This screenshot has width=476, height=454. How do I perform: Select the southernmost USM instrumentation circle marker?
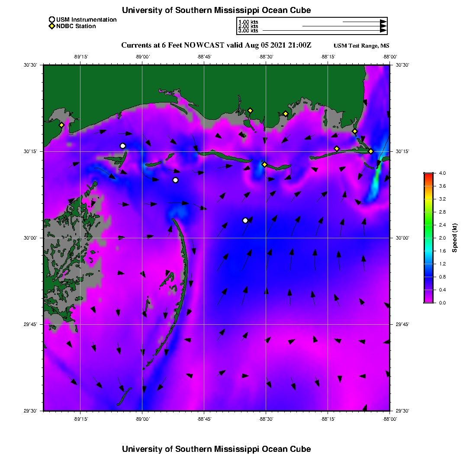pos(245,221)
